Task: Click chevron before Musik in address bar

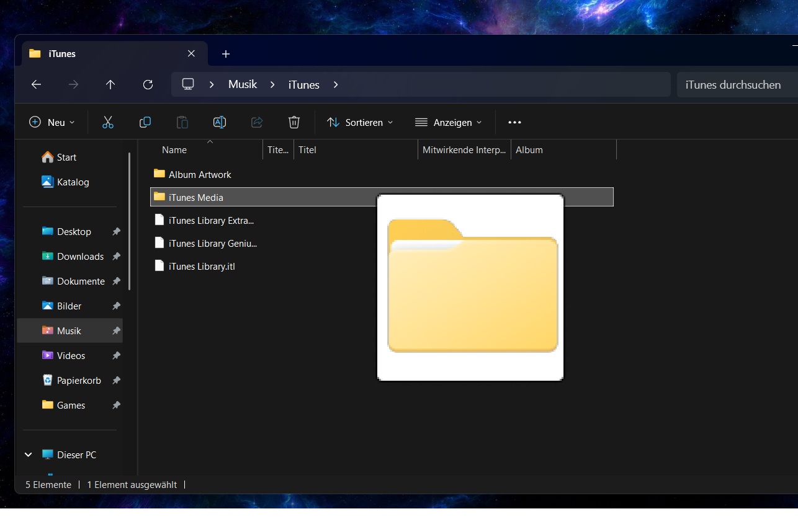Action: point(212,85)
